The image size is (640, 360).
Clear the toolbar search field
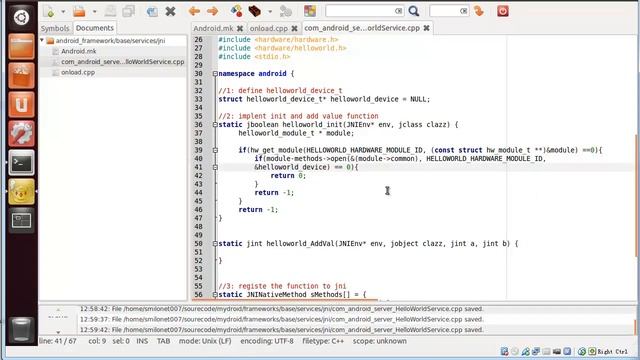[x=399, y=11]
